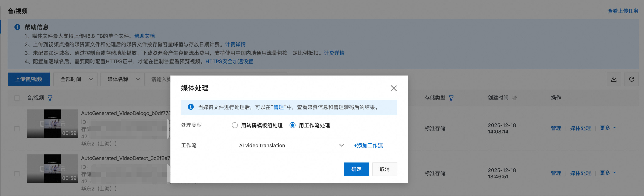
Task: Click 媒体处理 for the 14:08:14 video row
Action: point(580,128)
